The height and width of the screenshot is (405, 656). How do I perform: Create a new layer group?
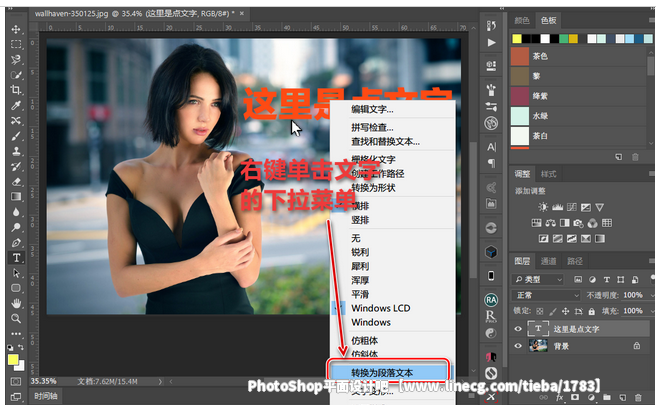pyautogui.click(x=607, y=397)
